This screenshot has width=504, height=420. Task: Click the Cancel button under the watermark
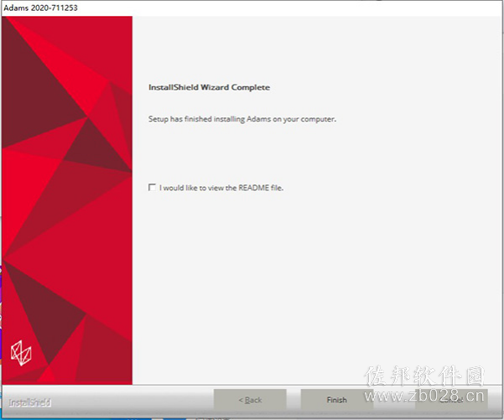click(x=451, y=400)
